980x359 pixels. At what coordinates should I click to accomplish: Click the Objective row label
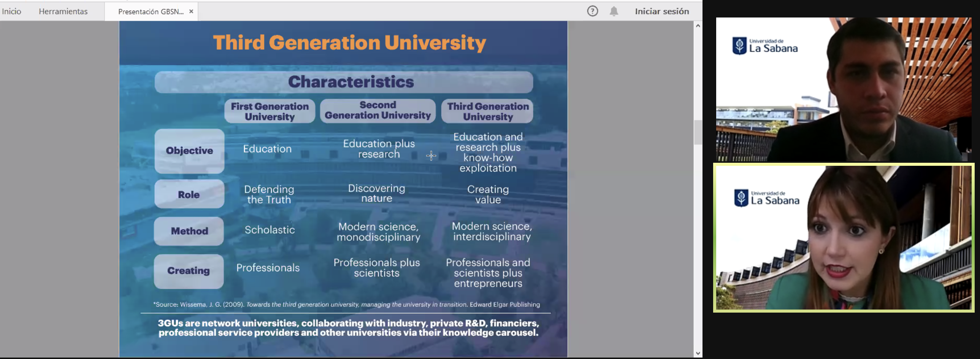click(x=189, y=151)
